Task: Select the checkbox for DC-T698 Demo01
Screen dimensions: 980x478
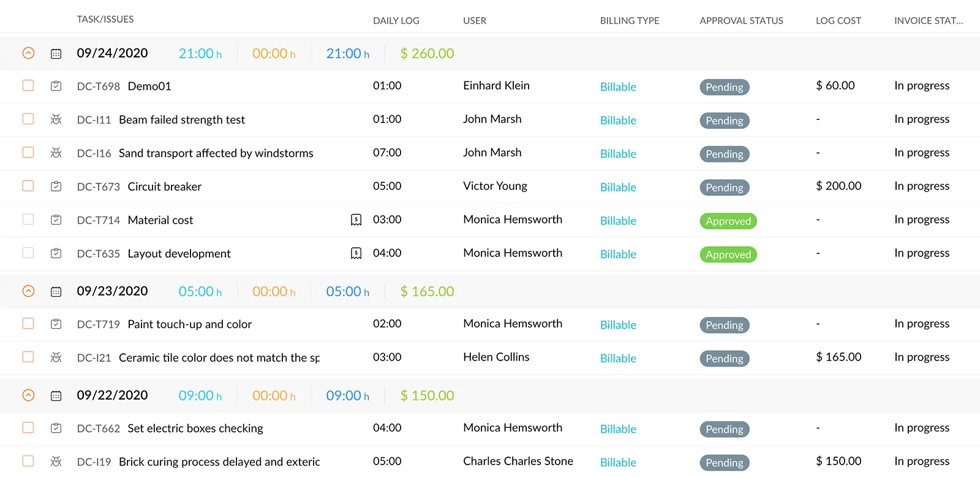Action: [x=28, y=85]
